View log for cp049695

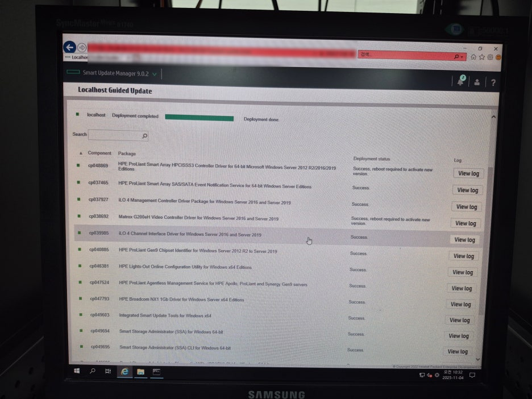(x=458, y=351)
